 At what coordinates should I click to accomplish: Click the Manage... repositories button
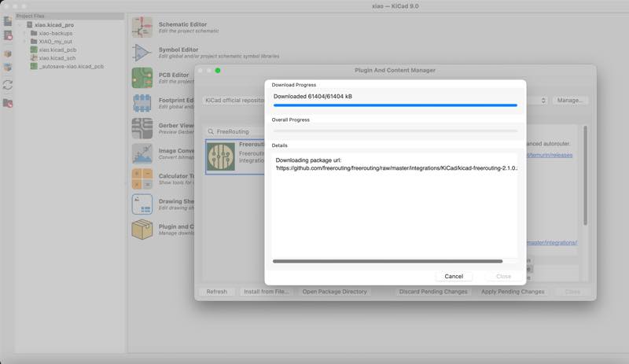point(570,101)
